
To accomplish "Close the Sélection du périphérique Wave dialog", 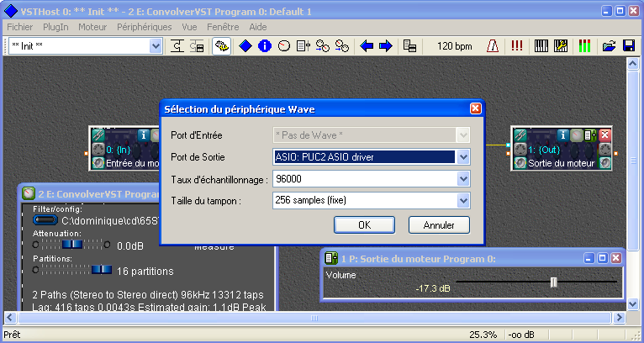I will tap(475, 108).
